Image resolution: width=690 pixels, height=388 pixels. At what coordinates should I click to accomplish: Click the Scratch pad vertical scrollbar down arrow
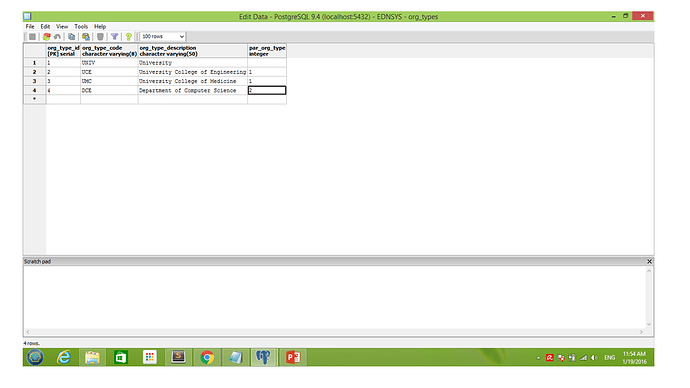(x=649, y=324)
